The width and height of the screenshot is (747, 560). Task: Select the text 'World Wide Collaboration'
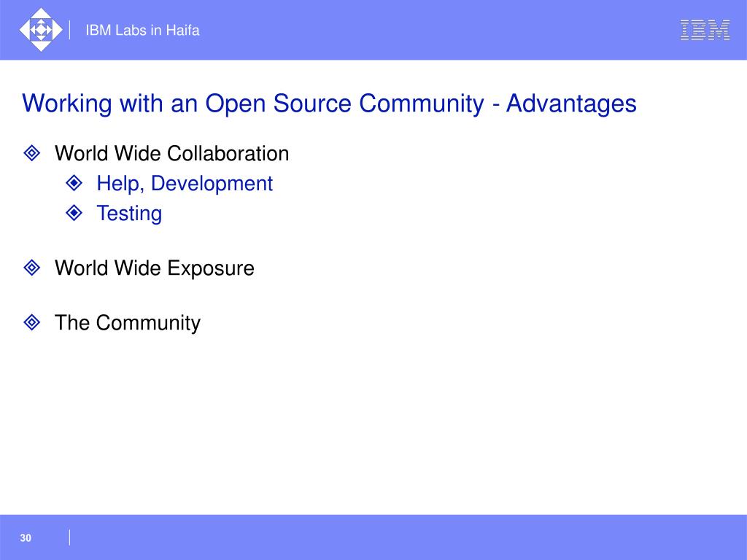(x=172, y=154)
